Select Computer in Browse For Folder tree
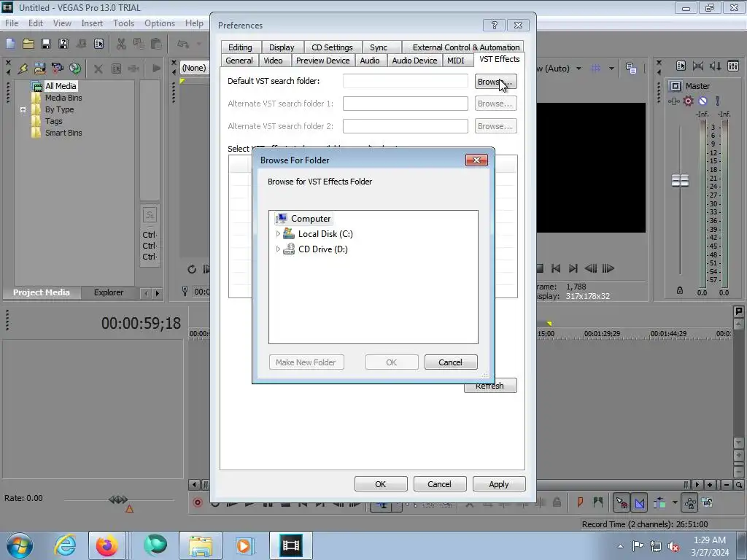The image size is (747, 560). point(303,219)
